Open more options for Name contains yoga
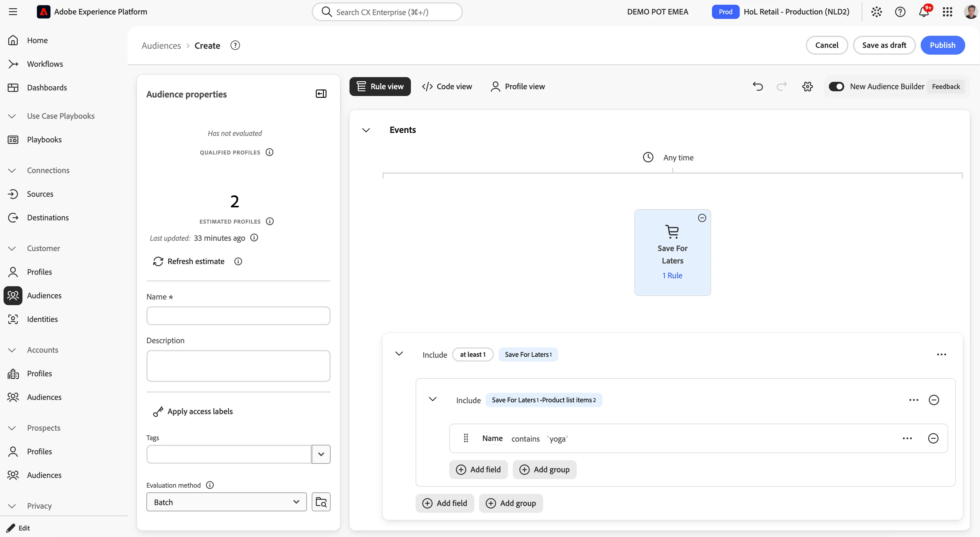 [907, 438]
